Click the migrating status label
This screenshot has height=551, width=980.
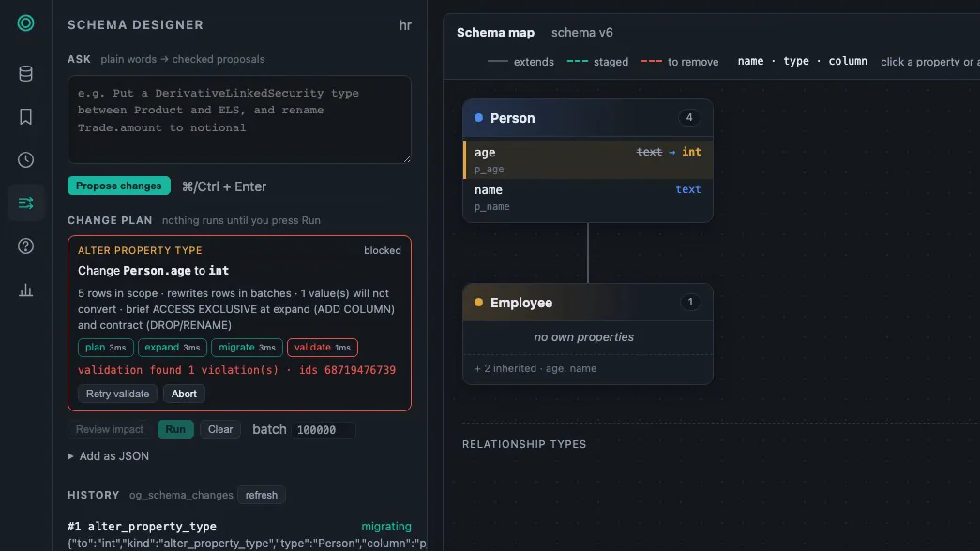(386, 527)
